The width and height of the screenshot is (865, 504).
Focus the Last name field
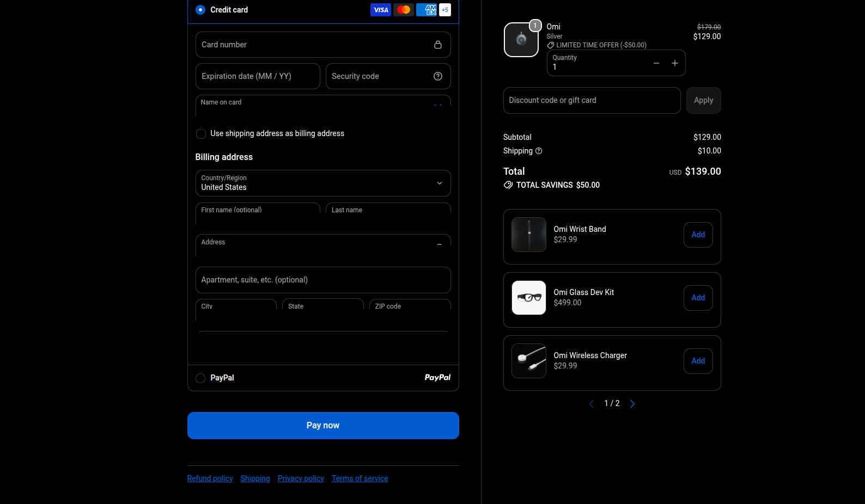click(388, 214)
